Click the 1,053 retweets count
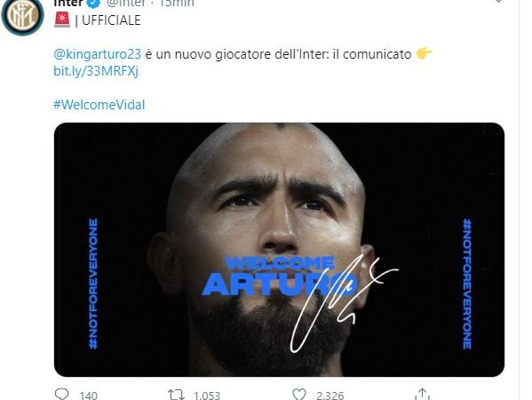Viewport: 532px width, 400px height. click(207, 396)
